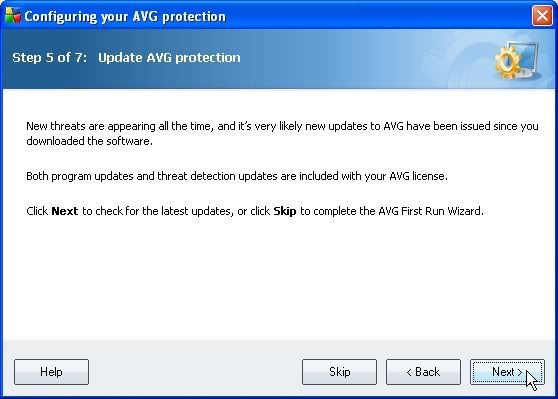Click the 'Configuring your AVG protection' title text
Screen dimensions: 558x399
(x=125, y=17)
